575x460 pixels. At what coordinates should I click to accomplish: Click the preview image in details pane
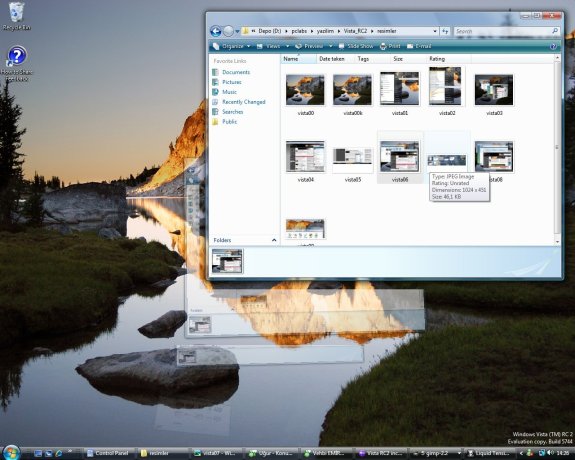tap(227, 261)
